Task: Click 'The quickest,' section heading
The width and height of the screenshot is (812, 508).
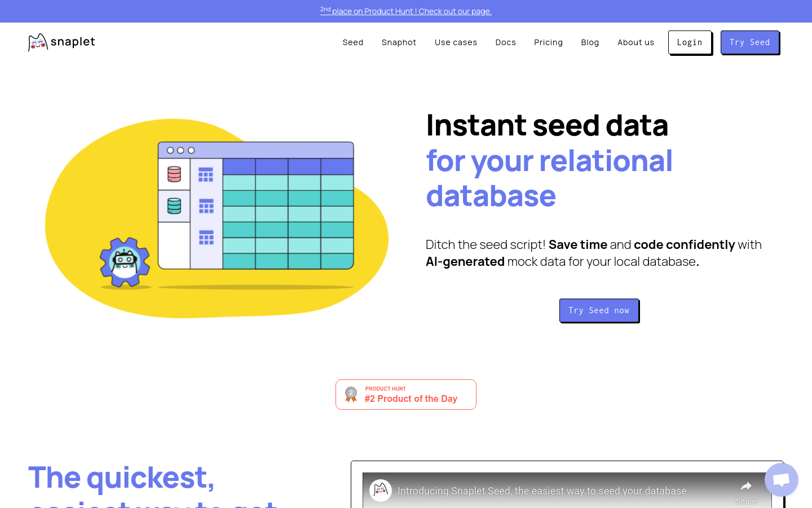Action: 121,478
